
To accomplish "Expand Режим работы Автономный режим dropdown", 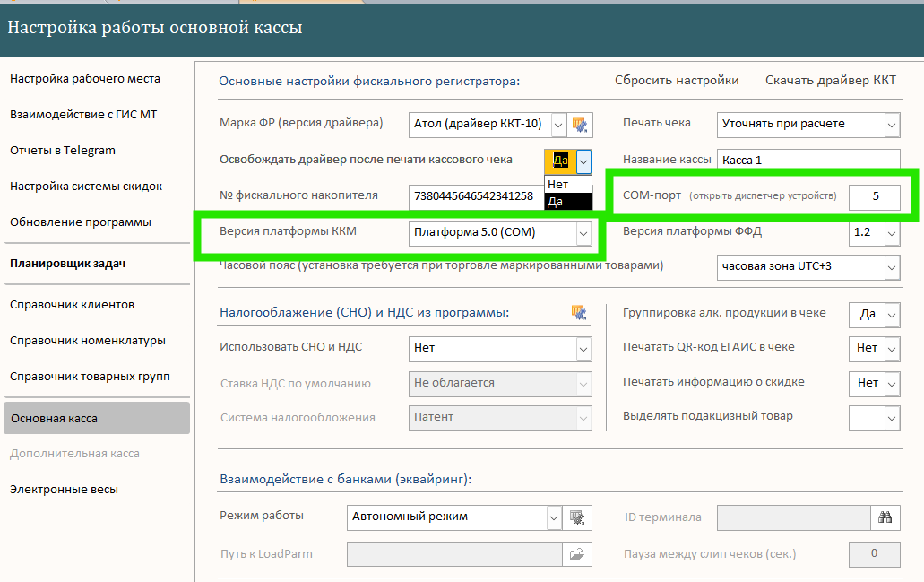I will [x=554, y=517].
